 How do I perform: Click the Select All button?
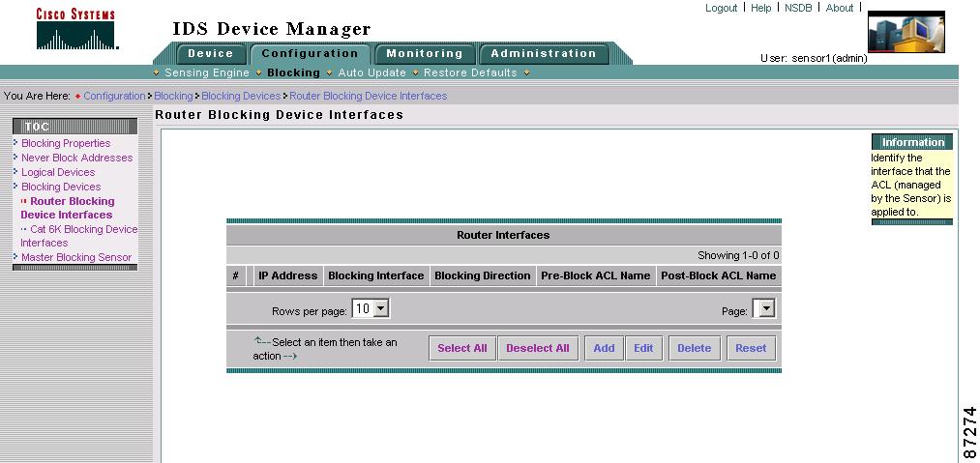coord(461,348)
